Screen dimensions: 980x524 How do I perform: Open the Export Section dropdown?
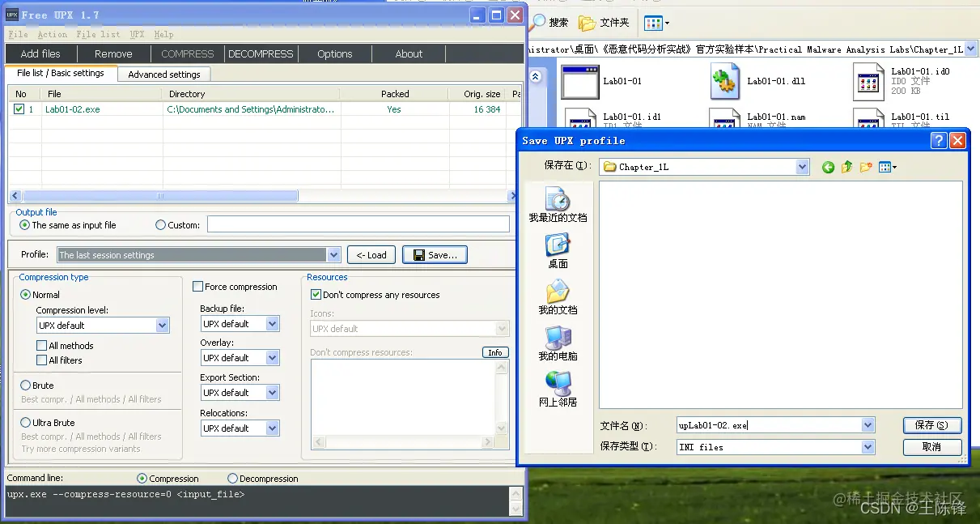pyautogui.click(x=273, y=393)
